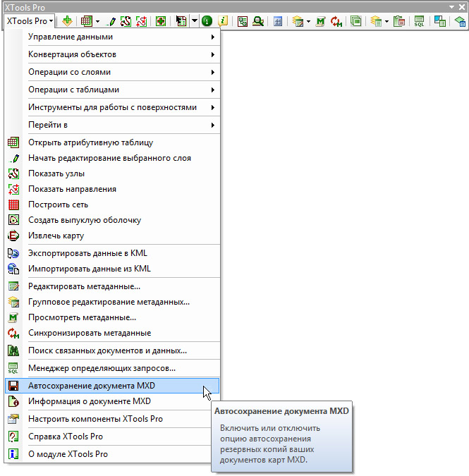Image resolution: width=469 pixels, height=476 pixels.
Task: Select 'Показать направления' in the menu
Action: pyautogui.click(x=112, y=189)
